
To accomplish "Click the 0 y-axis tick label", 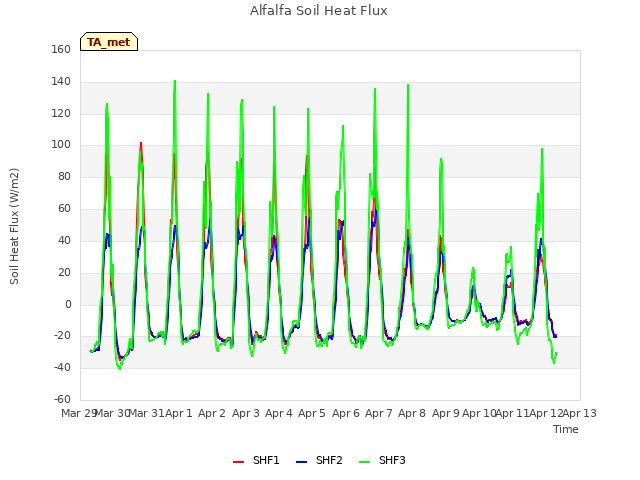I will pyautogui.click(x=68, y=304).
